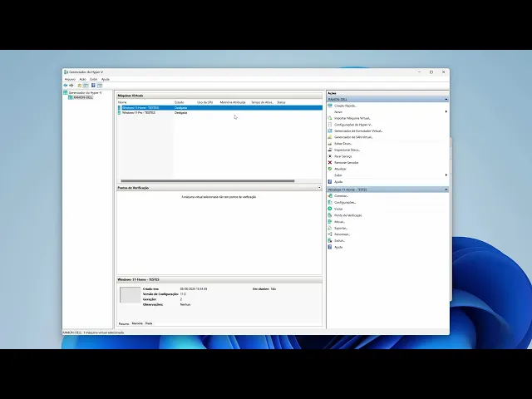This screenshot has height=399, width=532.
Task: Click the Desligada state of Windows 11 Pro
Action: (181, 113)
